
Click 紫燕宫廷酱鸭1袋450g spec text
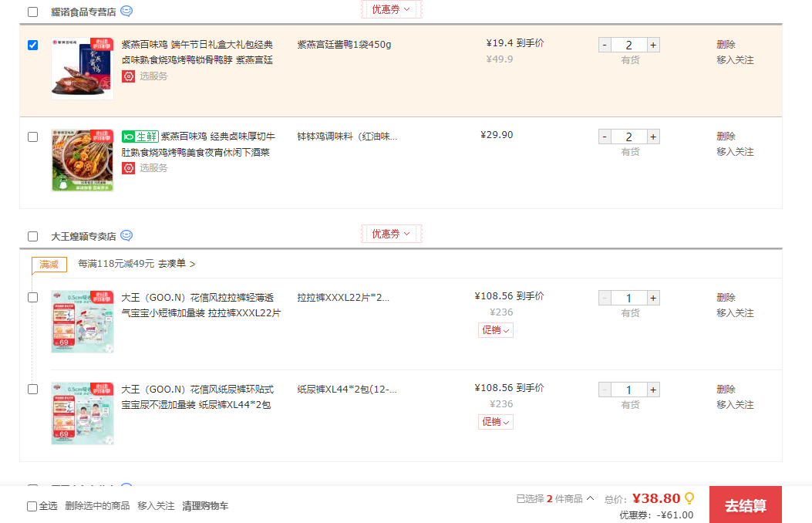[x=345, y=45]
